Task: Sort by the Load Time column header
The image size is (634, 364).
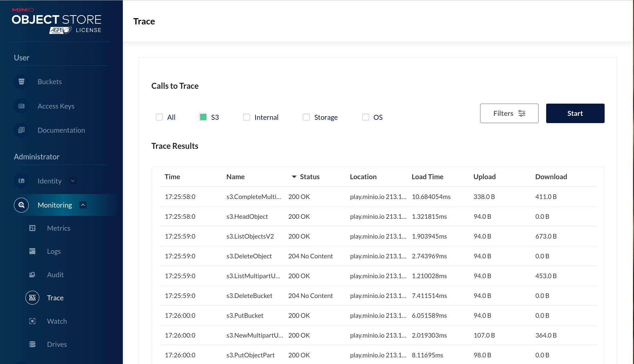Action: [x=428, y=177]
